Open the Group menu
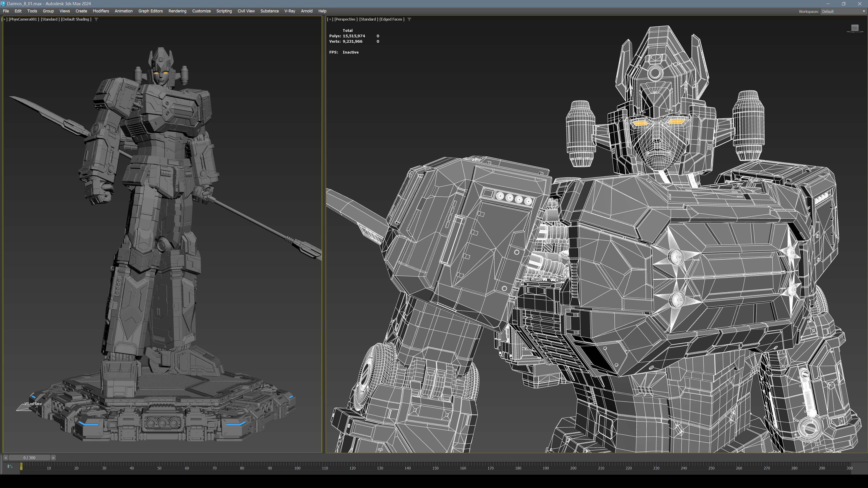Image resolution: width=868 pixels, height=488 pixels. click(48, 11)
